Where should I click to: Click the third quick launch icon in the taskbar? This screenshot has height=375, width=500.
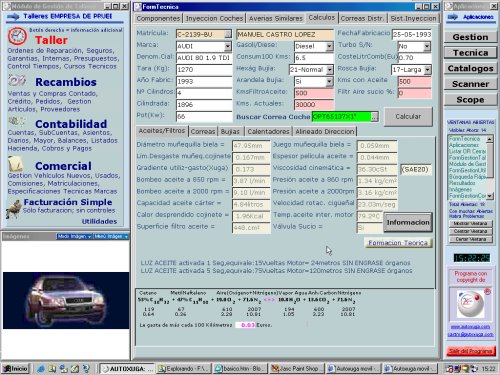pos(63,369)
